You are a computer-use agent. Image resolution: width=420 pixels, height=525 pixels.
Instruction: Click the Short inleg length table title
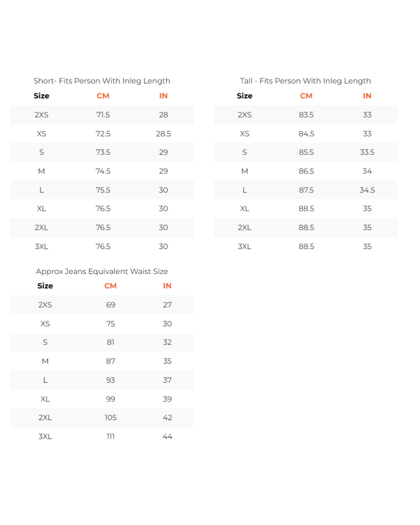click(102, 81)
